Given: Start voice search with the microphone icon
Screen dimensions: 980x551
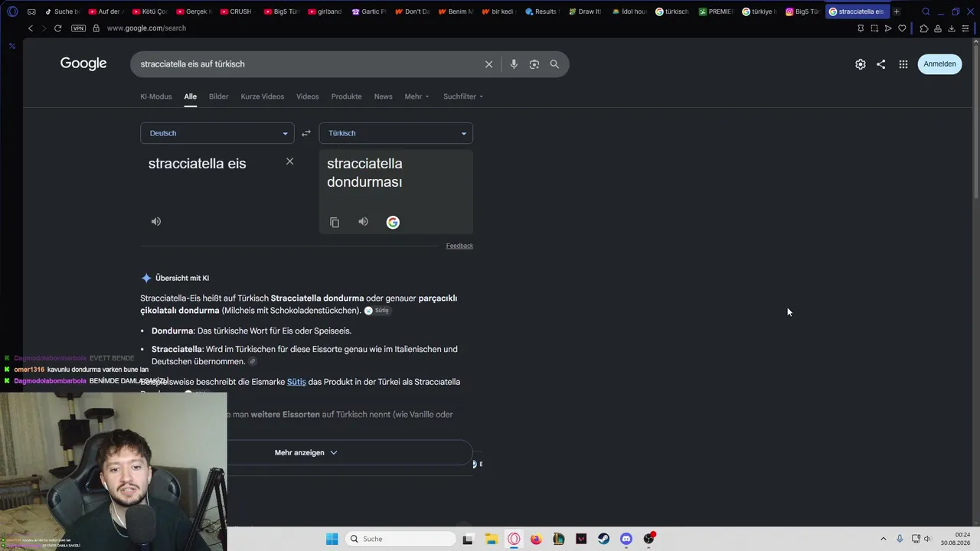Looking at the screenshot, I should tap(514, 64).
